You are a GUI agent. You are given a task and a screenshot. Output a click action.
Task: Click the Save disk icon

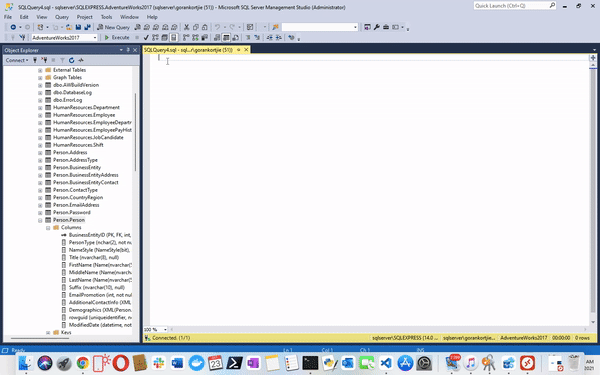coord(78,27)
